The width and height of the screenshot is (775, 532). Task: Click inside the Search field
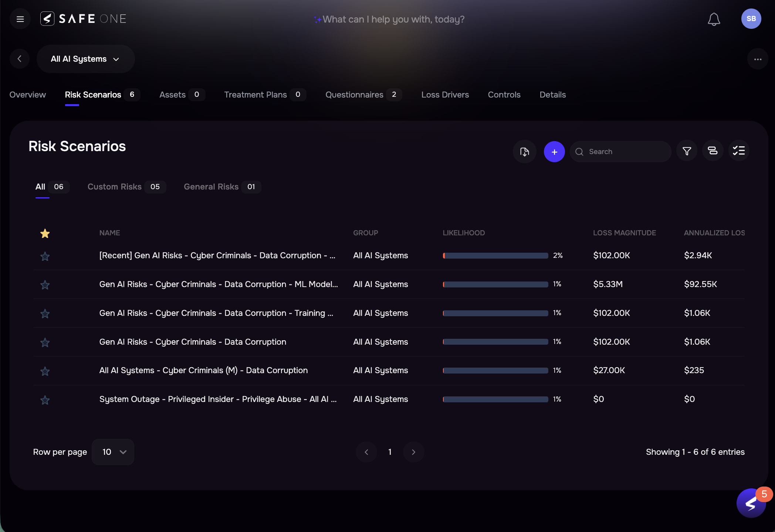pos(621,151)
